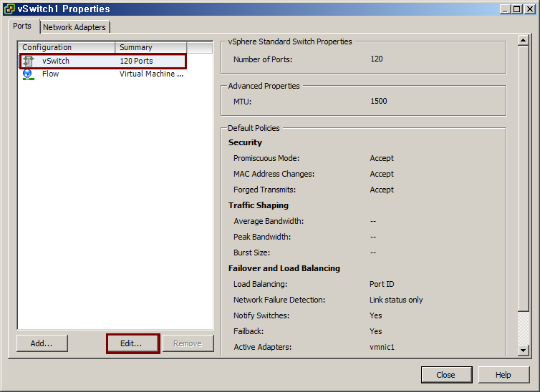Screen dimensions: 540x392
Task: Click the 'Link status only' value
Action: click(x=396, y=300)
